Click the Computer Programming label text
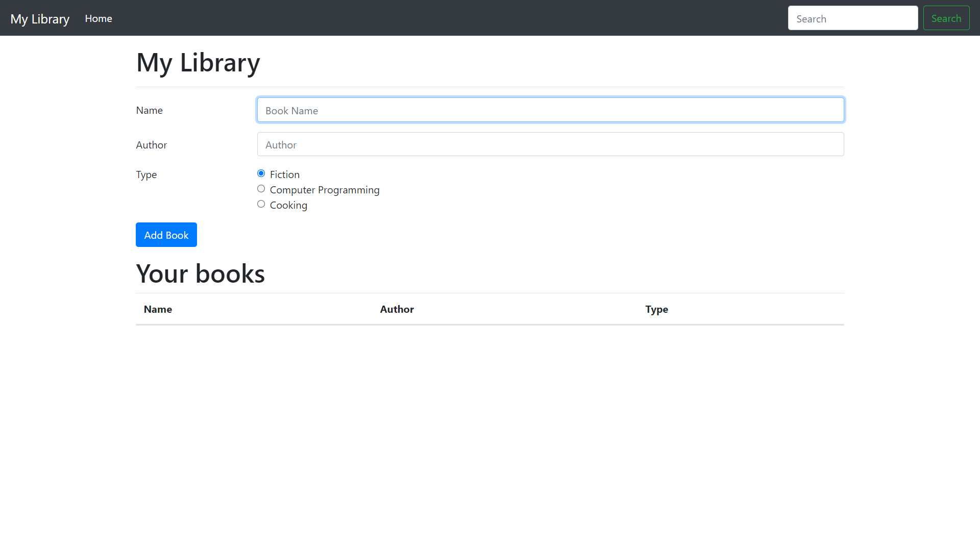The image size is (980, 551). click(325, 190)
